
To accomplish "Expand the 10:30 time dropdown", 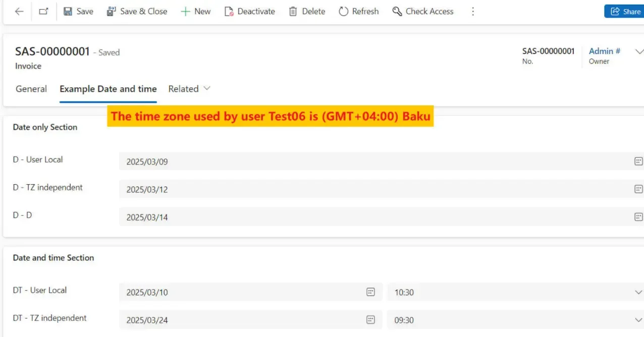I will (x=638, y=292).
